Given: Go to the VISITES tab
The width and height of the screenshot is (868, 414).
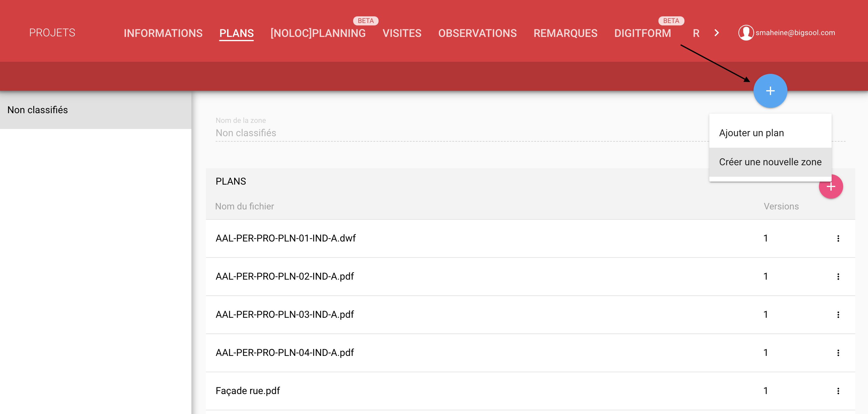Looking at the screenshot, I should pos(402,33).
